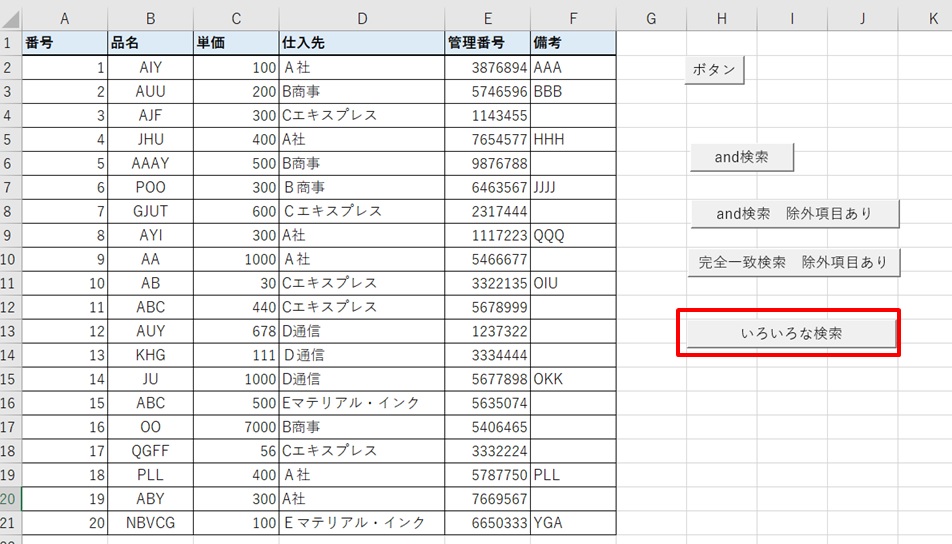Image resolution: width=952 pixels, height=544 pixels.
Task: Select column J header
Action: (x=862, y=19)
